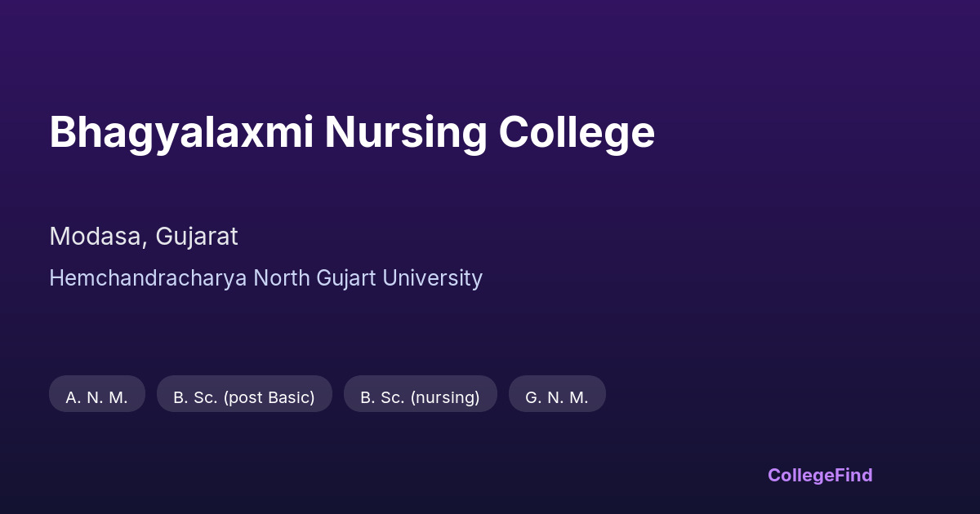Click the word Nursing in the title
The width and height of the screenshot is (980, 514).
[405, 132]
